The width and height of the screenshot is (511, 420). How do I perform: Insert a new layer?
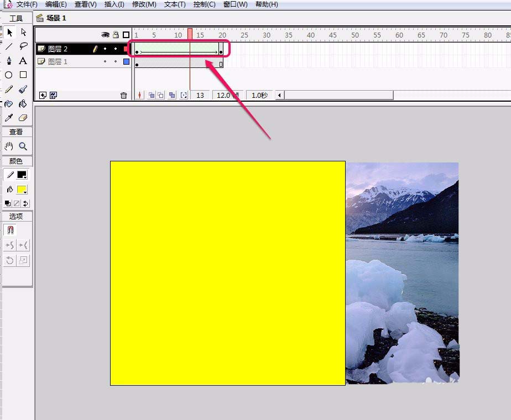point(43,95)
